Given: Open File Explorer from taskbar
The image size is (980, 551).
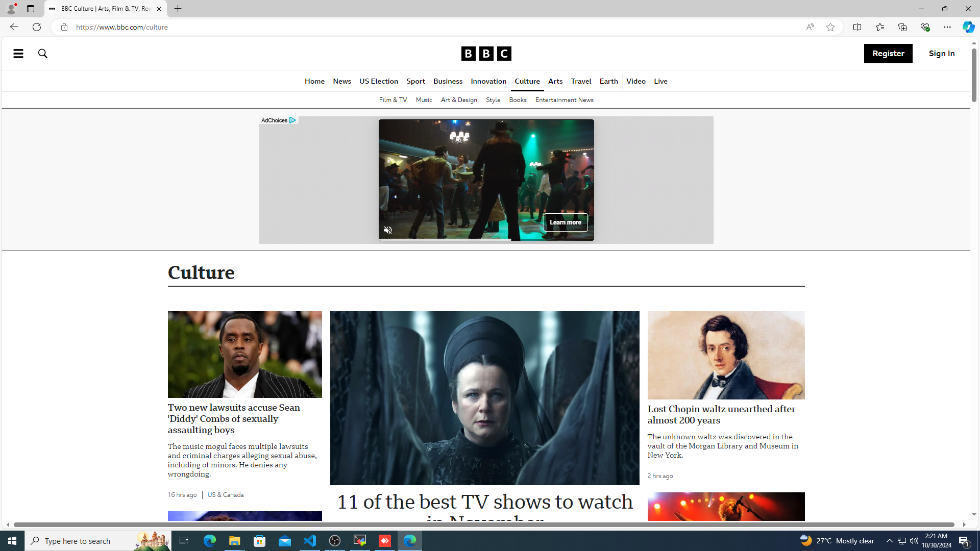Looking at the screenshot, I should [x=234, y=541].
